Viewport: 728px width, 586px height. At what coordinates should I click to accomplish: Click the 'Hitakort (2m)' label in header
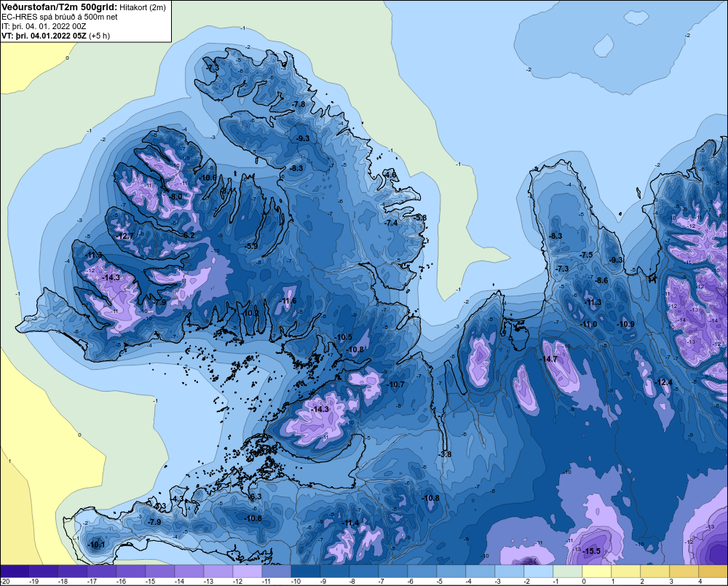(142, 7)
